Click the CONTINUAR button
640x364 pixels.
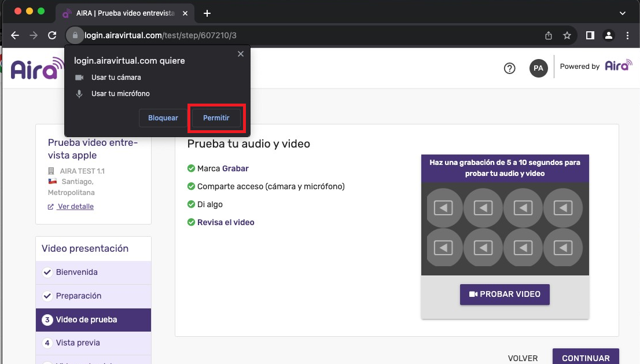point(586,358)
